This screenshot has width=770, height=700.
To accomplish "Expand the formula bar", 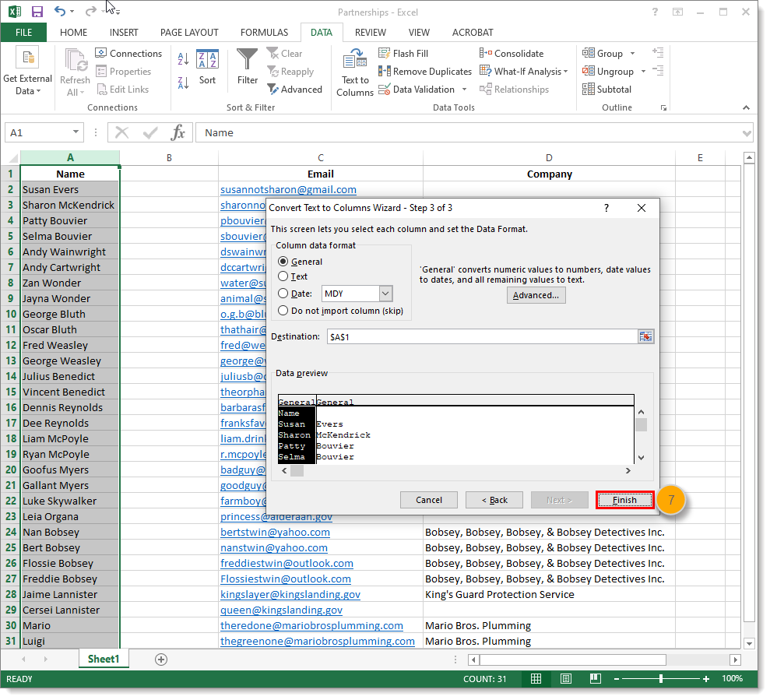I will pos(747,133).
